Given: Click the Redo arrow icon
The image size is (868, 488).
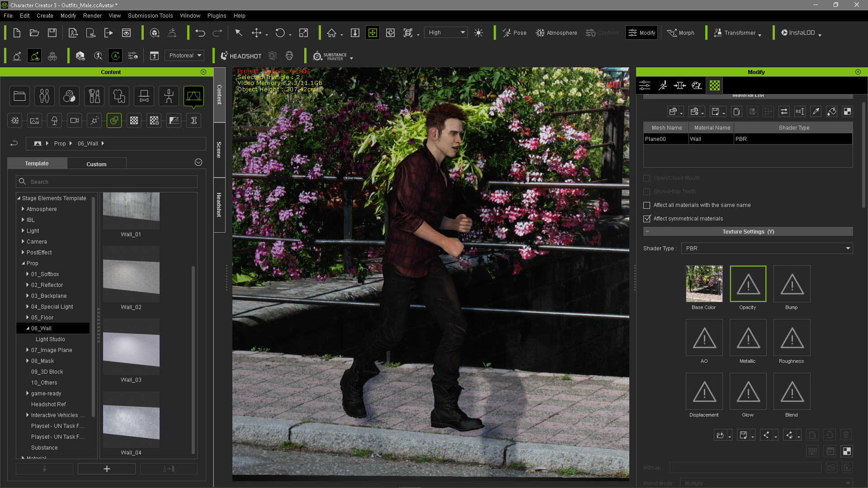Looking at the screenshot, I should [217, 33].
